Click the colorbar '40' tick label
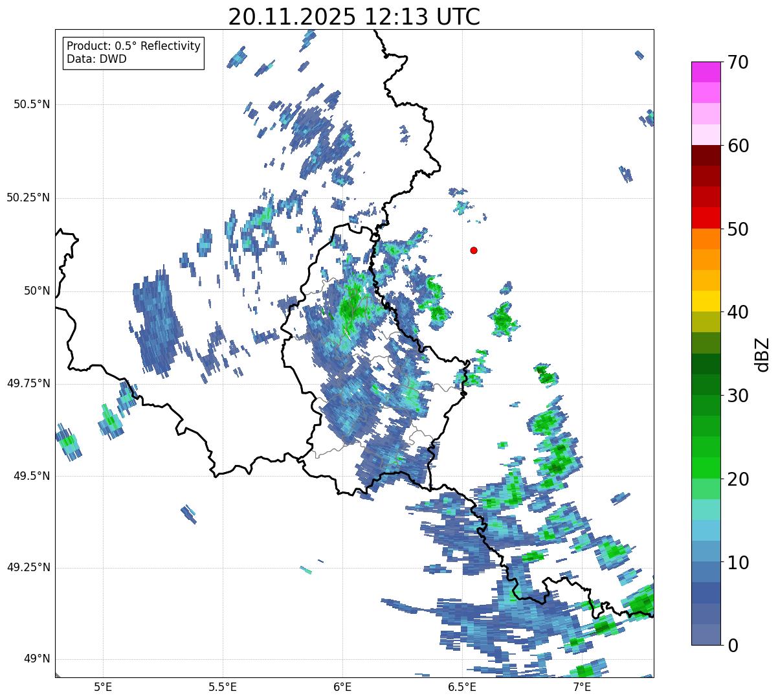778x700 pixels. click(x=738, y=312)
